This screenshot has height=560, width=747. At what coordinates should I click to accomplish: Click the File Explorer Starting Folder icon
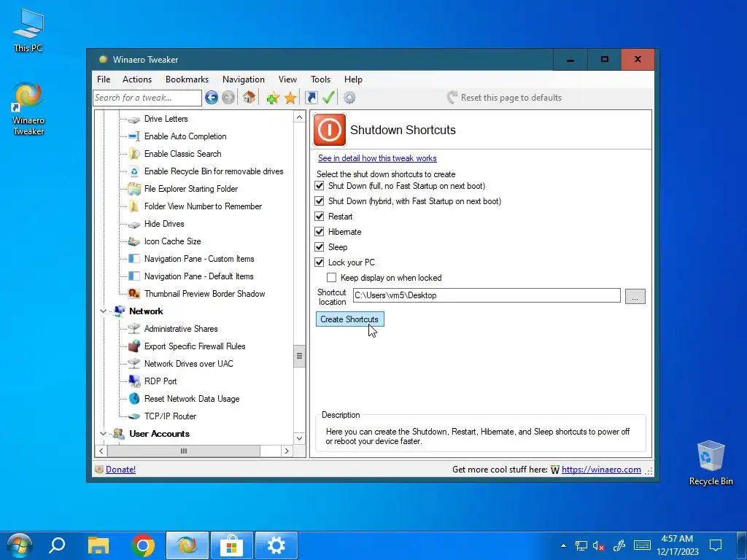(134, 189)
